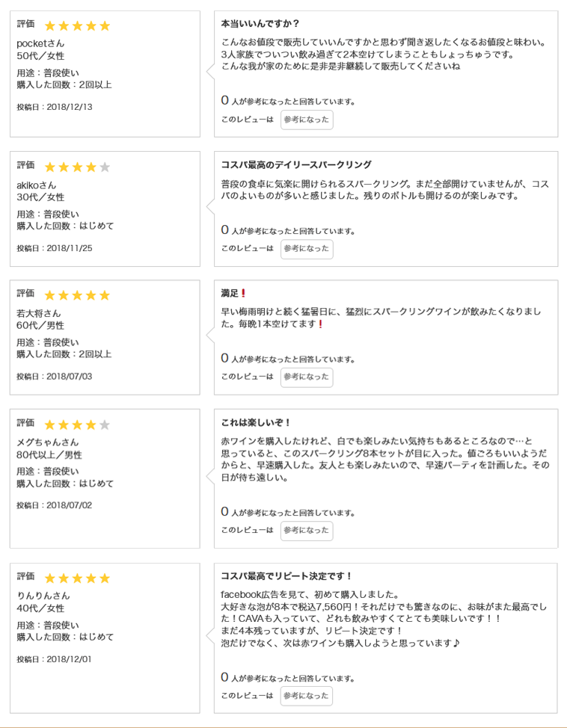Click the heading コスパ最高でリピート決定です！
Viewport: 567px width, 728px height.
point(286,576)
